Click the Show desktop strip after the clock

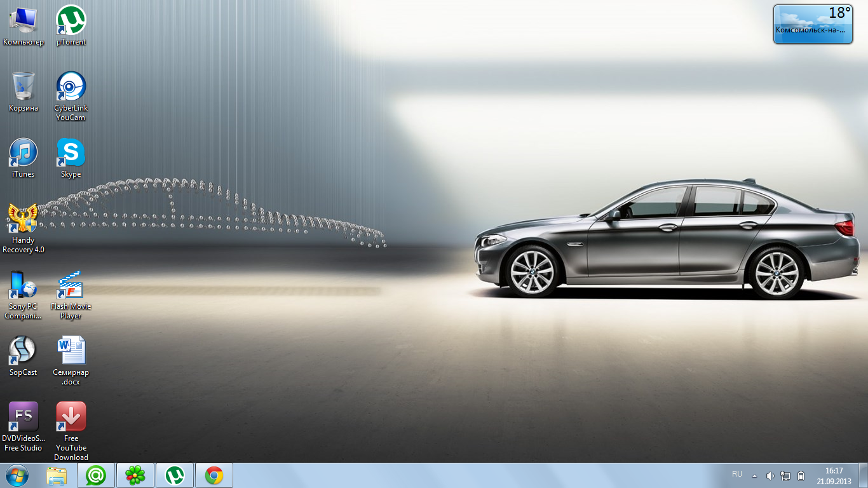(x=863, y=475)
